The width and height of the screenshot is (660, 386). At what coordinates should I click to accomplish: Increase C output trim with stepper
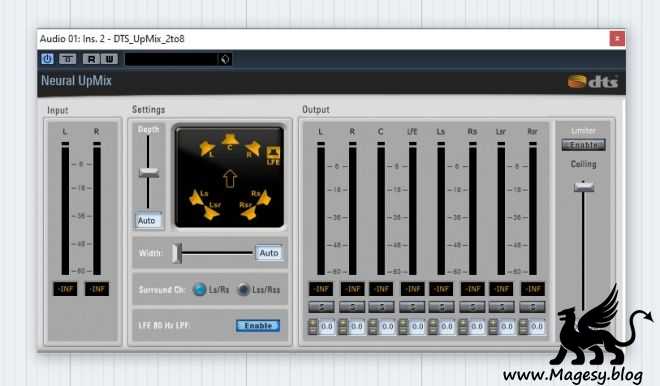pos(373,323)
